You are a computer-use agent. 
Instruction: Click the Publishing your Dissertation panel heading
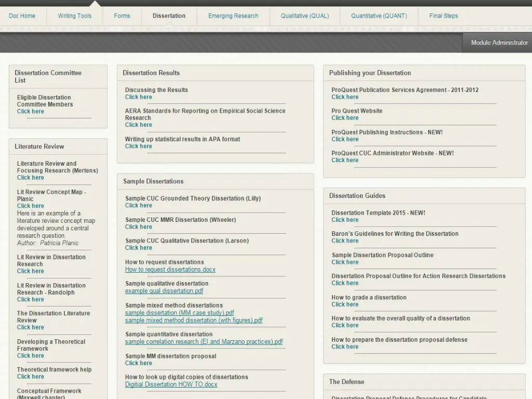(x=370, y=73)
